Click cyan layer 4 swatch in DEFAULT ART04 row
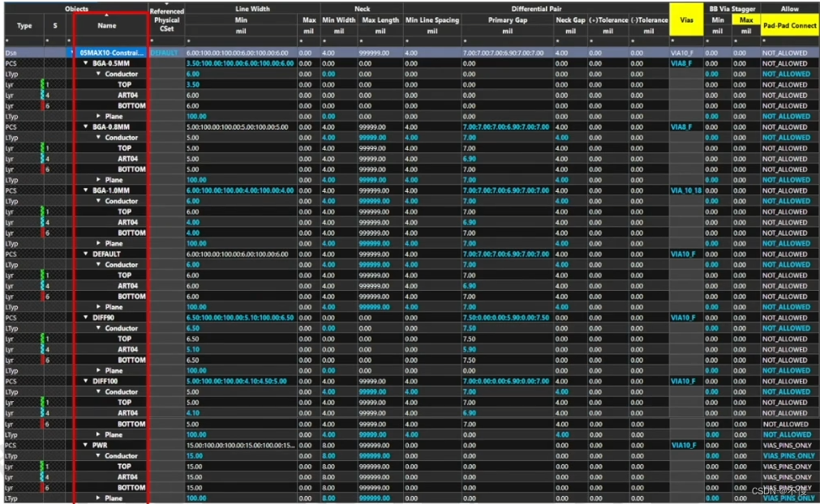 (x=42, y=286)
